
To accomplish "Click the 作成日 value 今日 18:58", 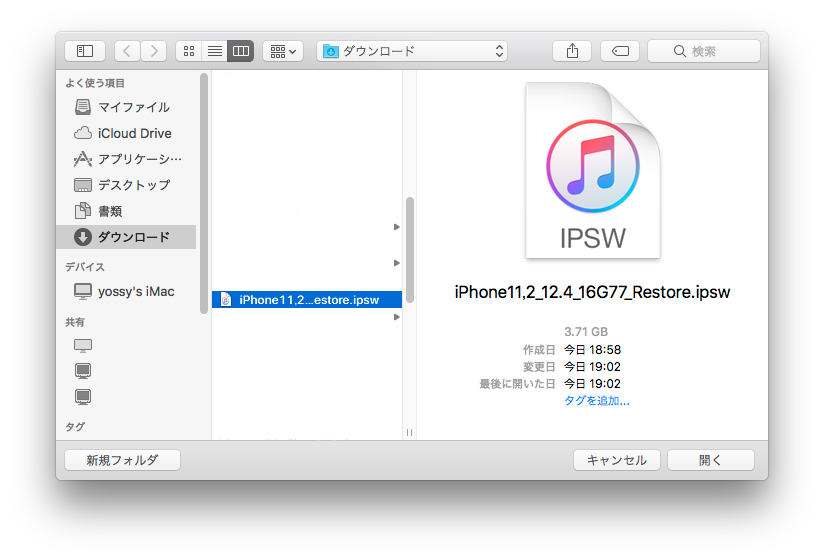I will [592, 350].
